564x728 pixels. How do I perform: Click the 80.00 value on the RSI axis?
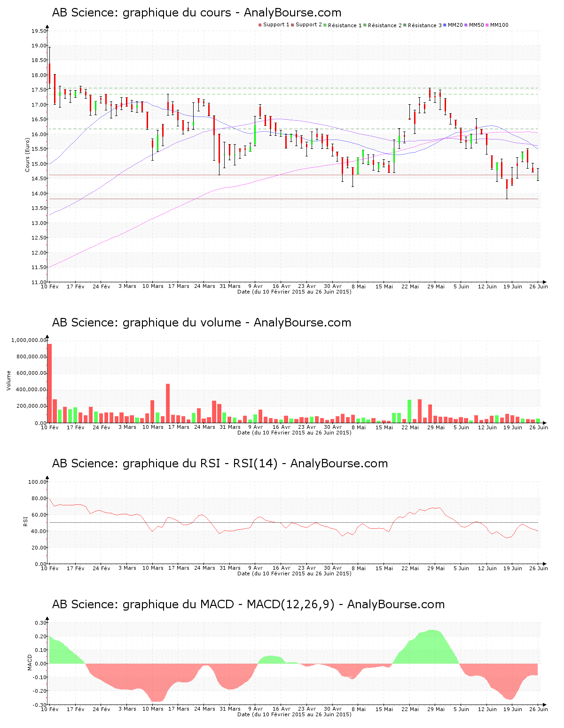point(39,498)
